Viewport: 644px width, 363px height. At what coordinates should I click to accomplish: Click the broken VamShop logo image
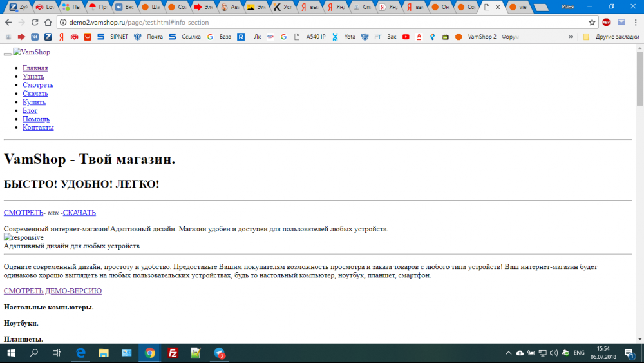point(32,52)
